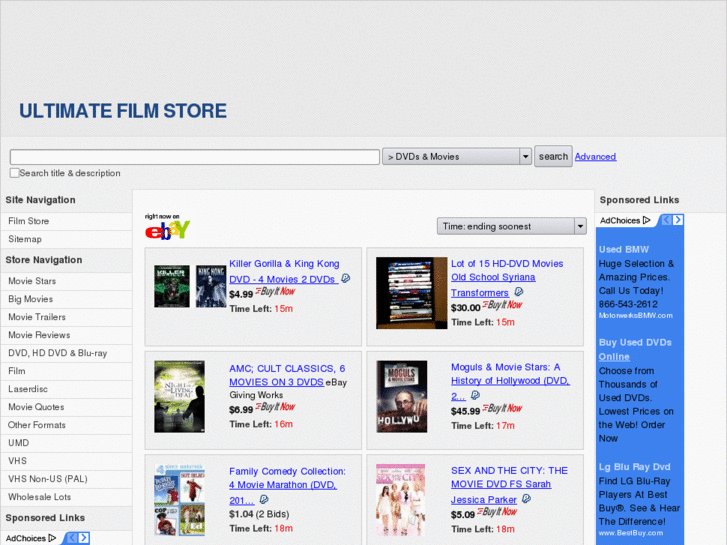The image size is (727, 545).
Task: Click the Killer Gorilla DVD cover thumbnail
Action: click(172, 286)
